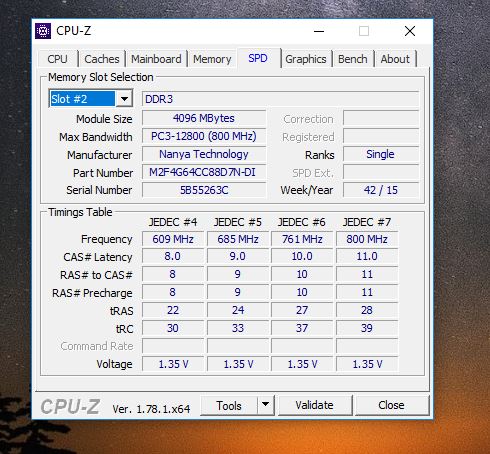Click the empty SPD Ext. field
This screenshot has width=490, height=454.
click(x=381, y=172)
